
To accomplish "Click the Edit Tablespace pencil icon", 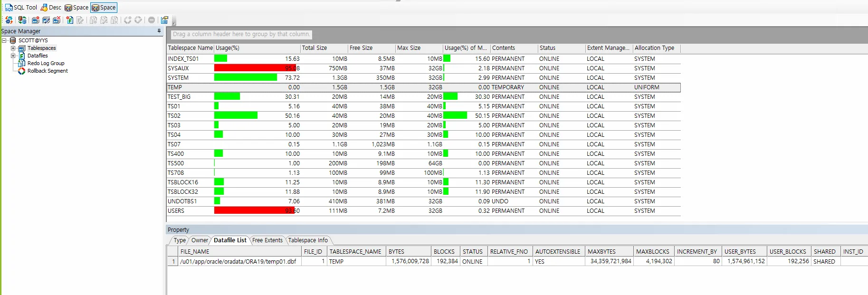I will [x=46, y=20].
